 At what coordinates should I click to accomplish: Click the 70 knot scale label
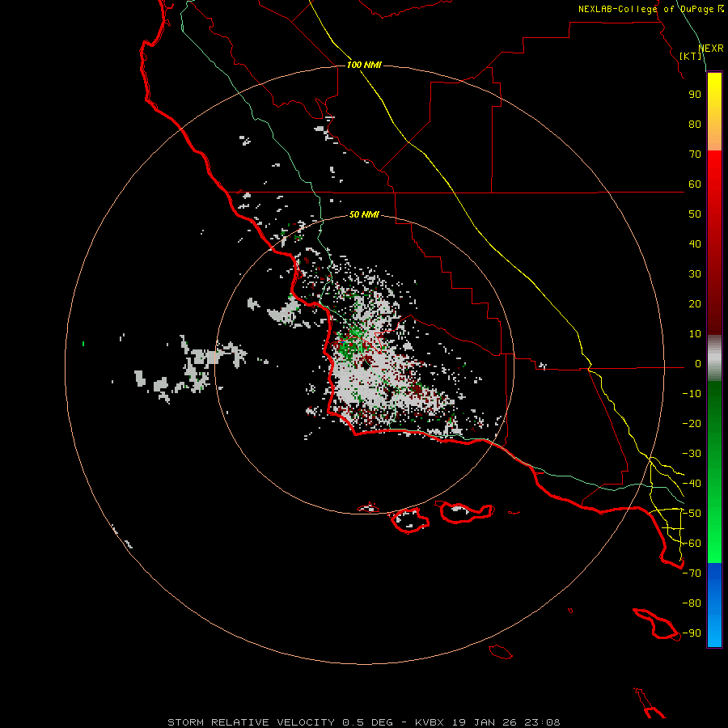tap(695, 154)
